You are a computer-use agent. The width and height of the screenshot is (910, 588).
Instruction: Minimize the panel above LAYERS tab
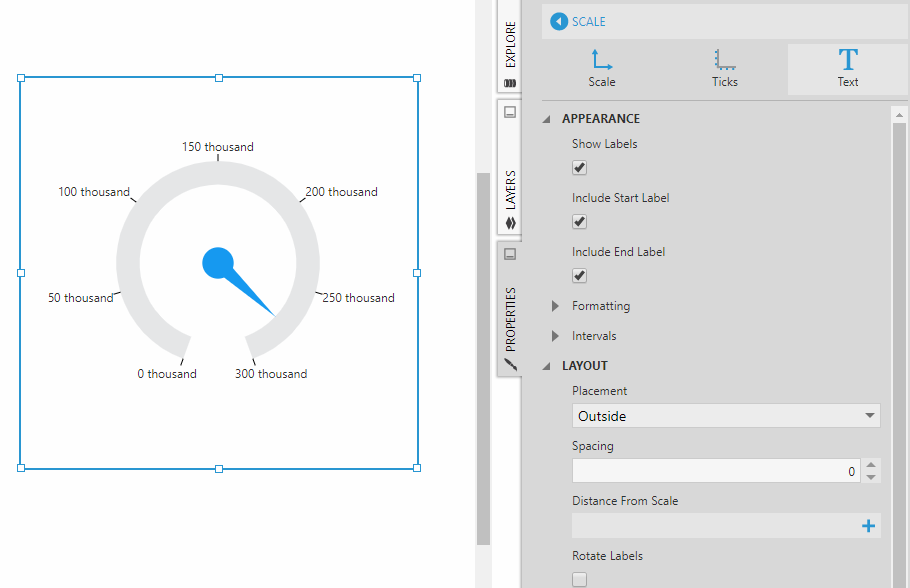510,112
